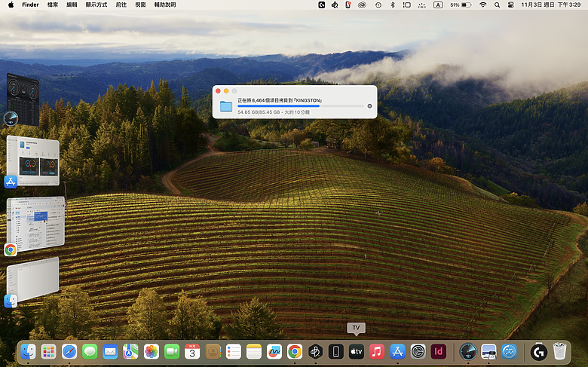Open Maps from the Dock

(x=130, y=352)
